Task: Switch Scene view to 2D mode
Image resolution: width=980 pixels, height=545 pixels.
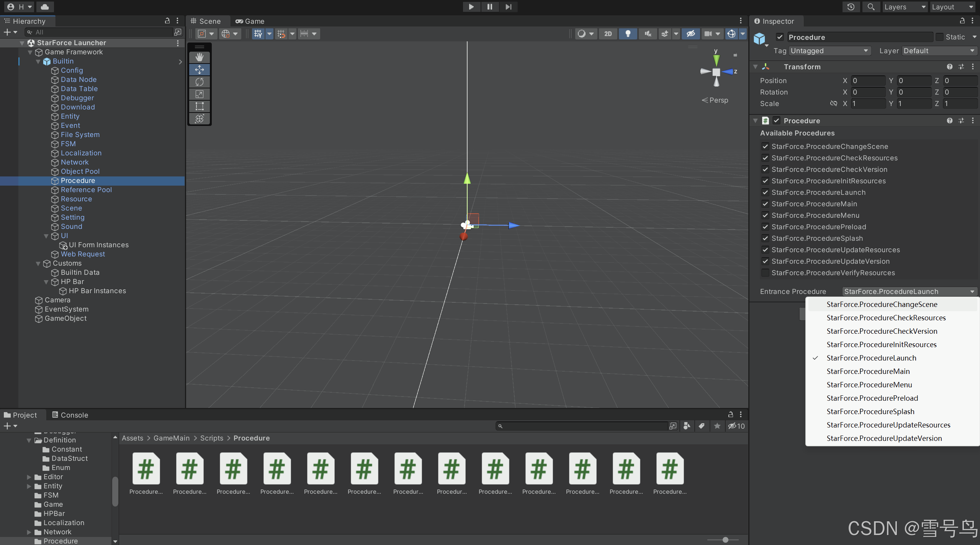Action: pos(607,34)
